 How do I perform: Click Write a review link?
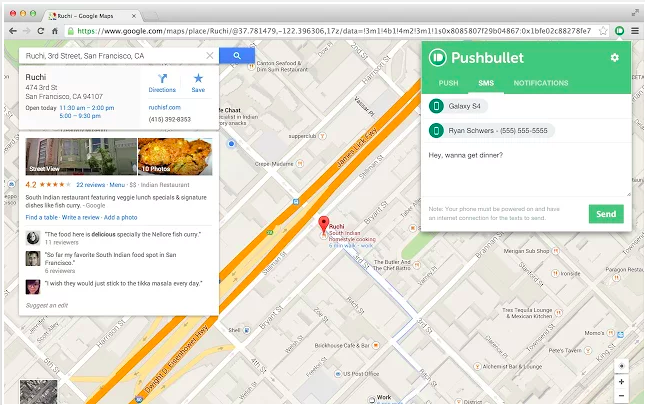tap(81, 218)
